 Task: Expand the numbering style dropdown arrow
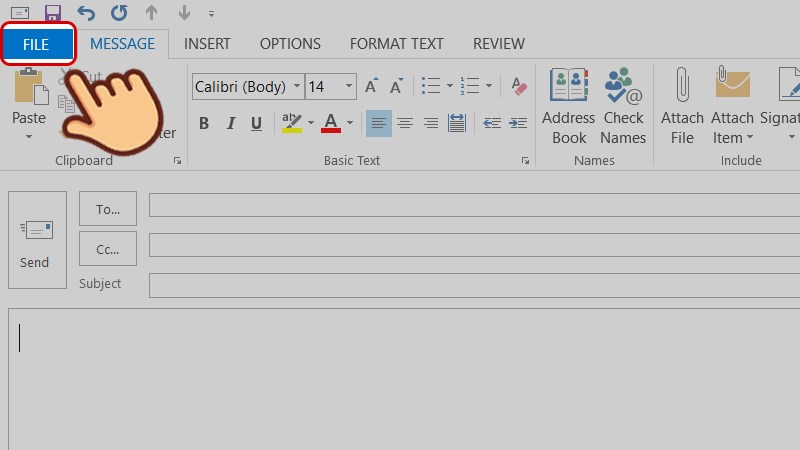[489, 86]
